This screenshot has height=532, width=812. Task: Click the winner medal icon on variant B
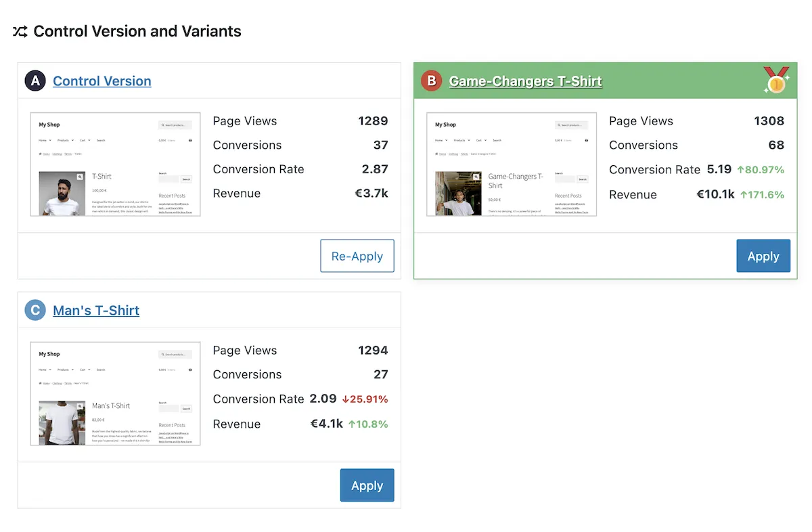coord(776,80)
